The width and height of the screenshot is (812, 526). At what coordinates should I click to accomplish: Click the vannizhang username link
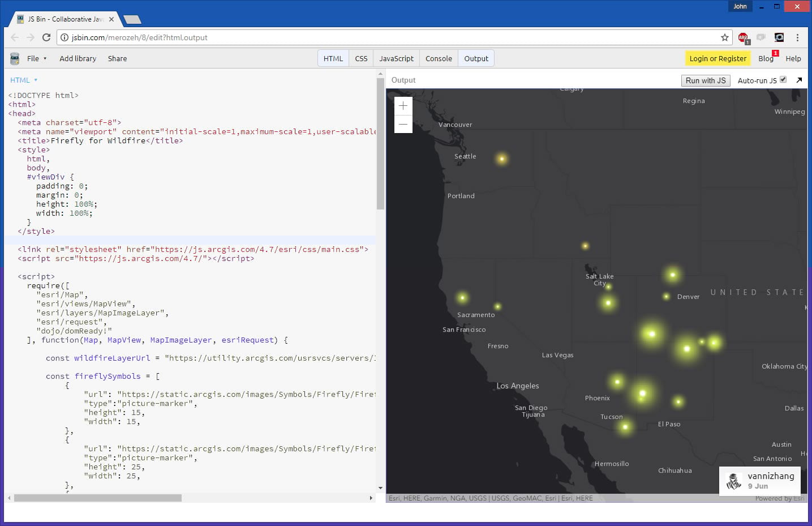pyautogui.click(x=771, y=476)
